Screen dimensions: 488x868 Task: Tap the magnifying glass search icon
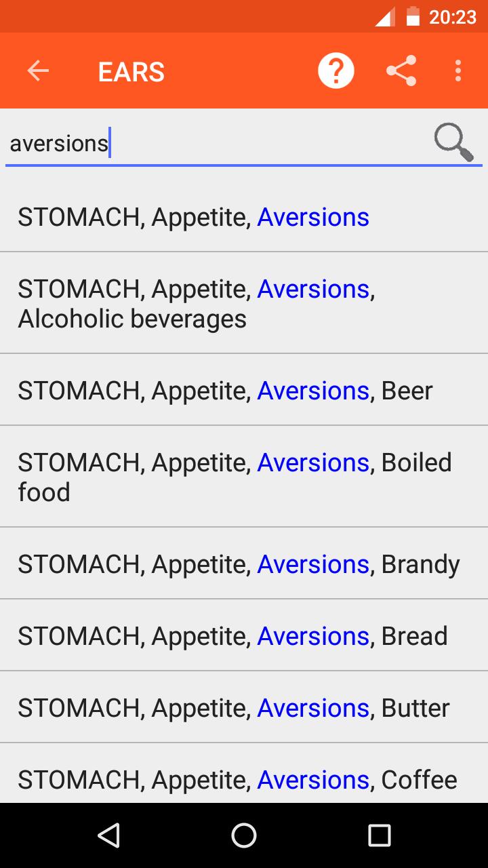click(x=453, y=142)
